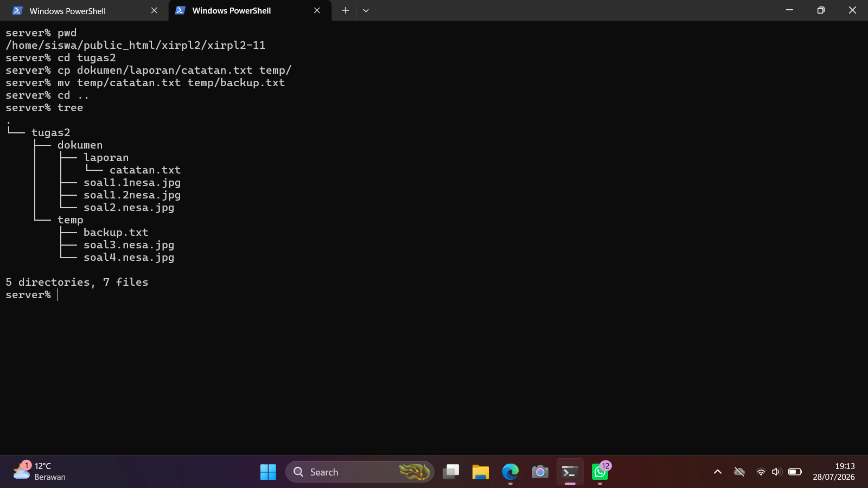Click the battery status icon
868x488 pixels.
click(795, 472)
